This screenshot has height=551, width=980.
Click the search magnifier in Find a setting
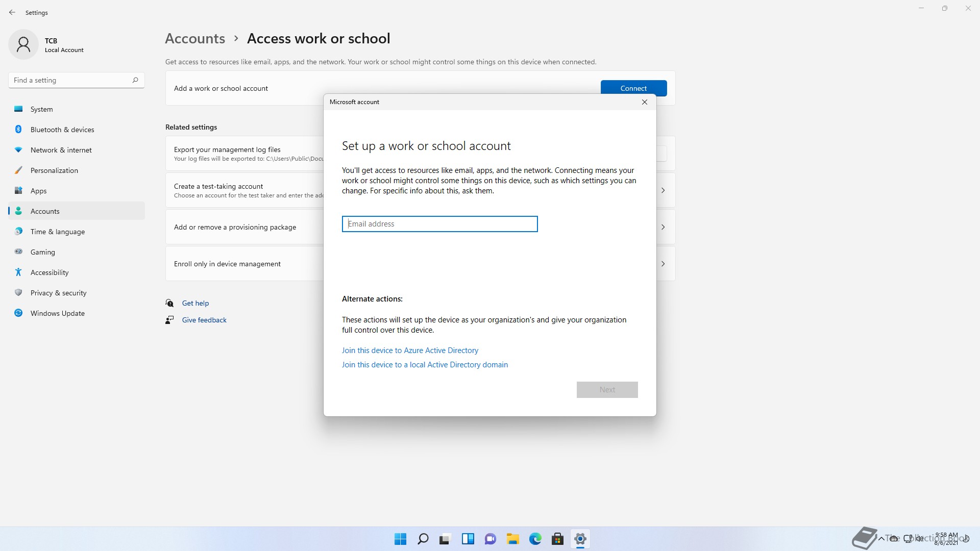tap(135, 80)
